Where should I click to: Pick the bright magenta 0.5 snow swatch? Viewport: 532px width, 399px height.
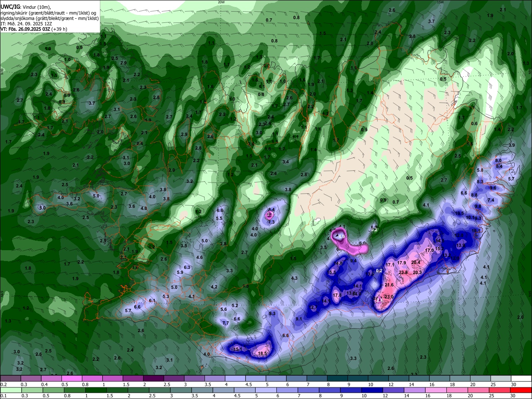click(71, 378)
